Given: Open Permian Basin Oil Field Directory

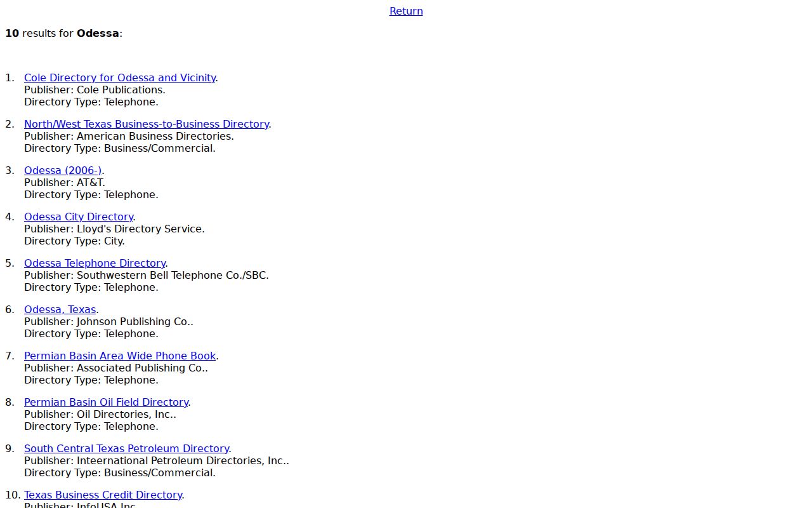Looking at the screenshot, I should pos(106,402).
